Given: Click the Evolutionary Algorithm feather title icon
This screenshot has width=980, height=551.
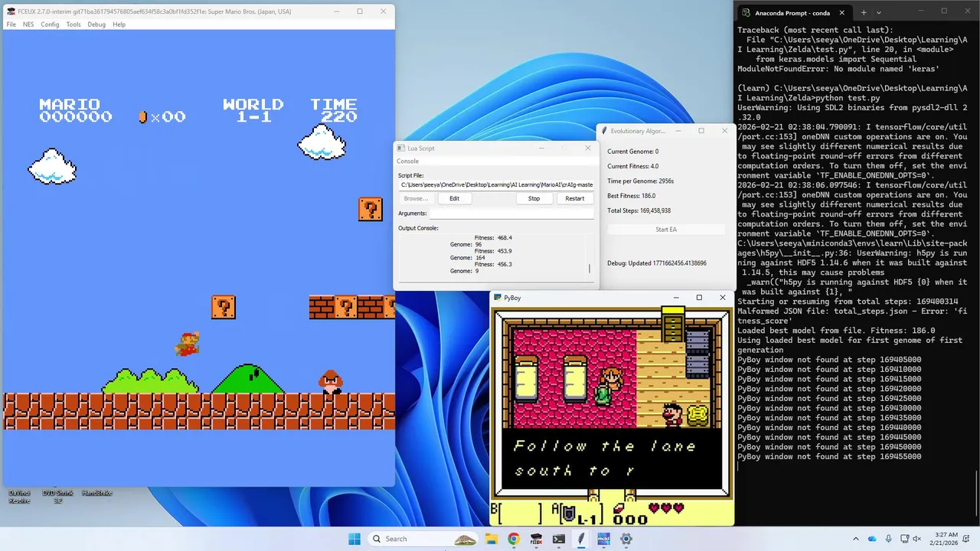Looking at the screenshot, I should (x=604, y=131).
